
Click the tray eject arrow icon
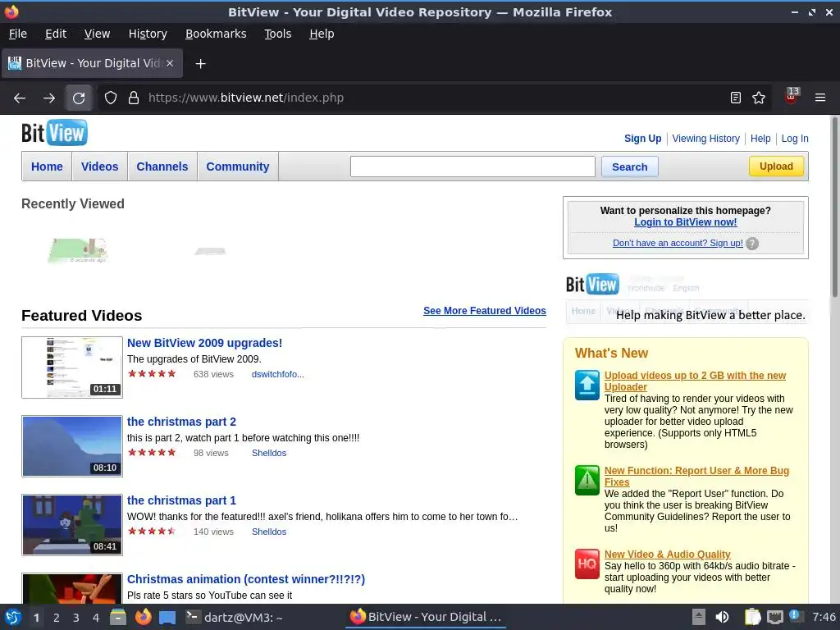(699, 617)
